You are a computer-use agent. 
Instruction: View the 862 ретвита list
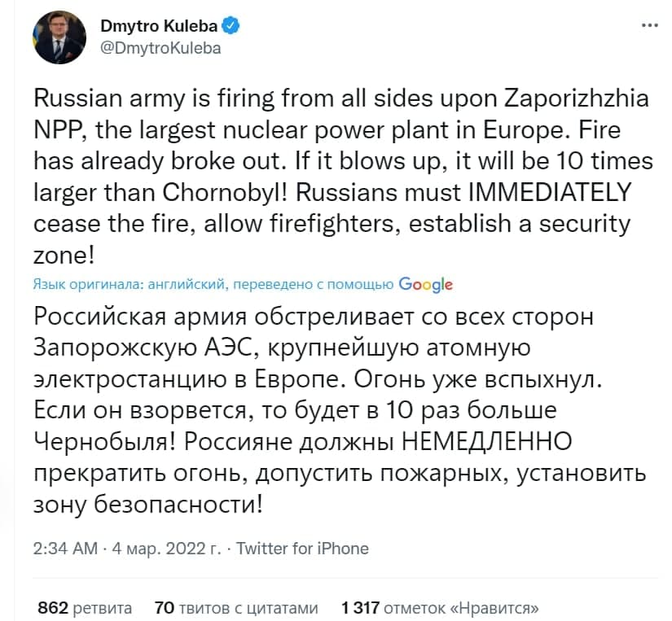click(x=85, y=607)
